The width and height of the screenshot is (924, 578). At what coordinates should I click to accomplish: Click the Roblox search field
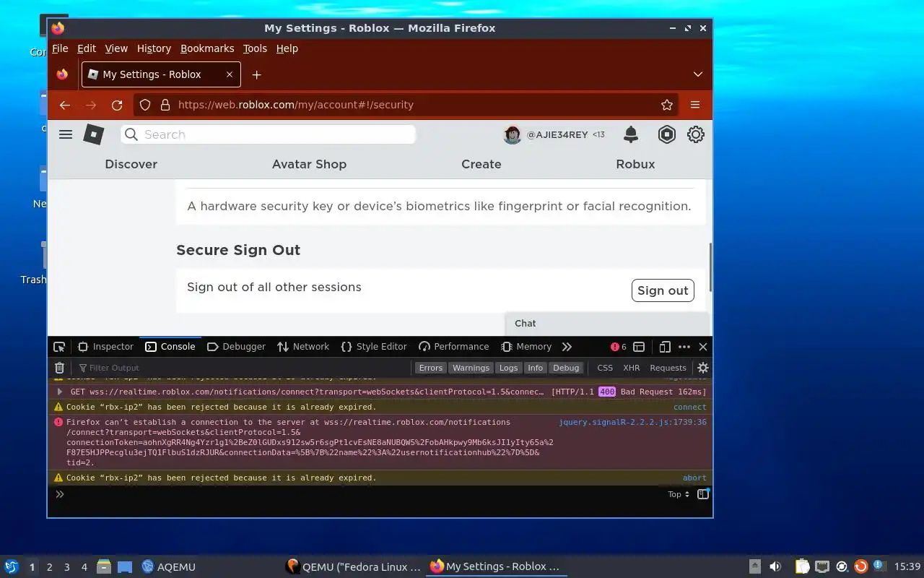point(269,134)
